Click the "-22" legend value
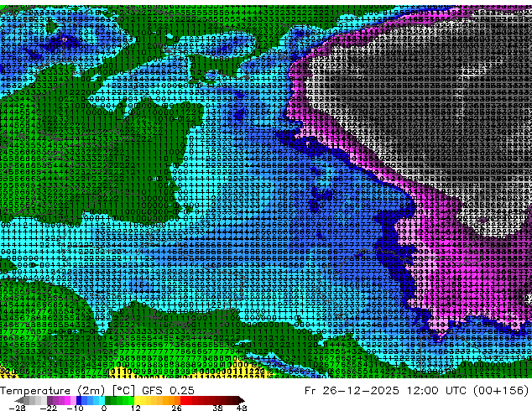The image size is (532, 411). [48, 408]
